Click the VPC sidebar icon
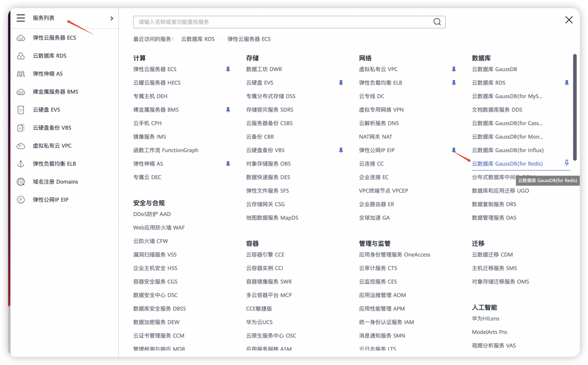The height and width of the screenshot is (365, 588). point(20,146)
